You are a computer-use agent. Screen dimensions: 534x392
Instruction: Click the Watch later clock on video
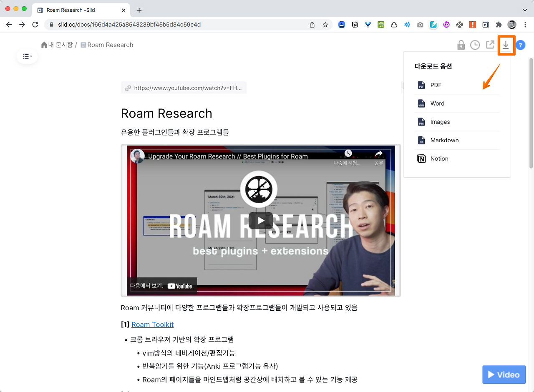pos(348,153)
